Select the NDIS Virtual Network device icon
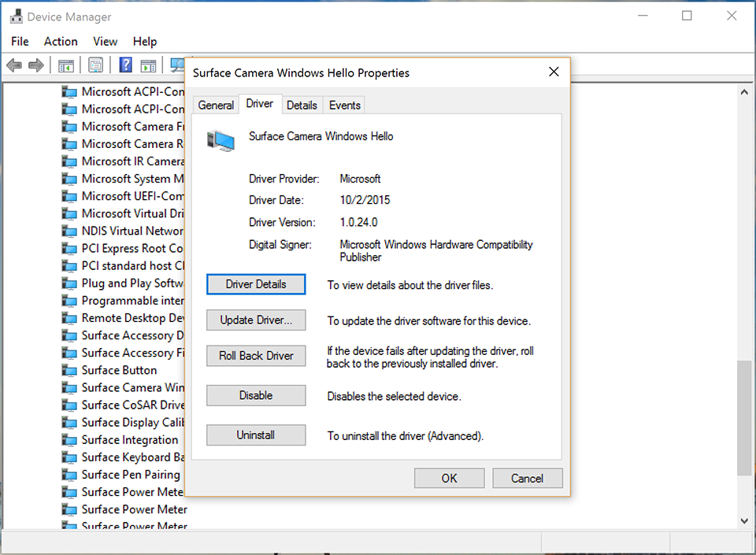756x555 pixels. (69, 231)
